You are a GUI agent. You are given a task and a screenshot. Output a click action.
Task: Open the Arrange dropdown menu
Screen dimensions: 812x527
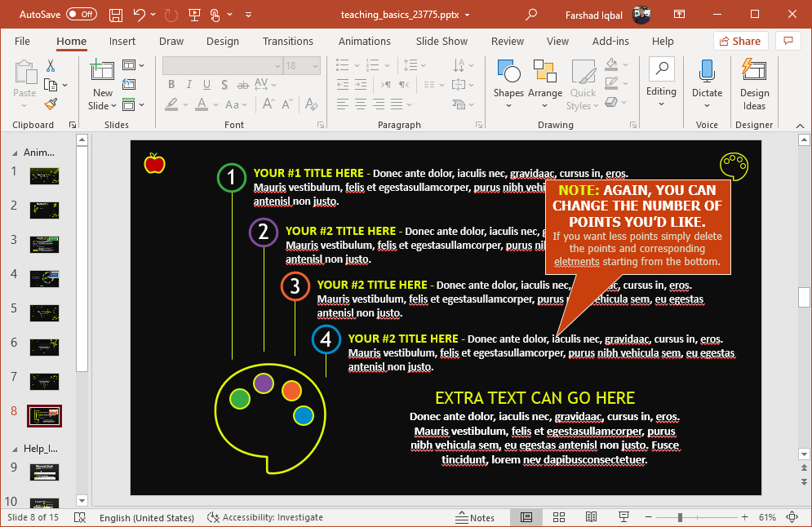544,93
